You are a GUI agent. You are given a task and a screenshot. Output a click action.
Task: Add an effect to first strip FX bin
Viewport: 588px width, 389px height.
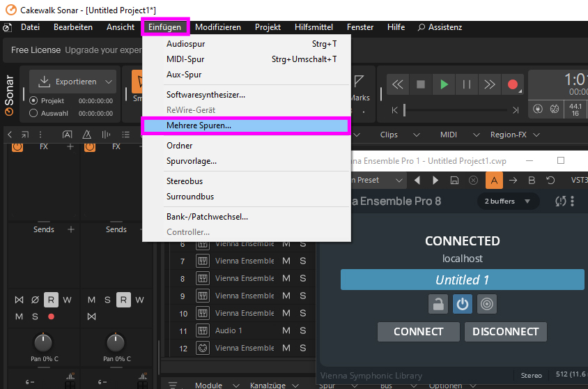click(x=70, y=146)
